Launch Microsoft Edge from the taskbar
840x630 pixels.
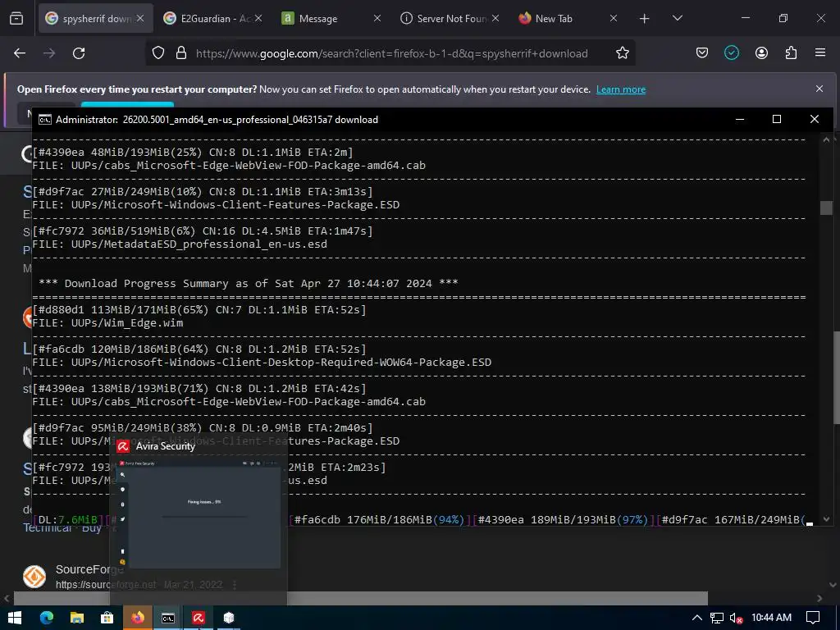(47, 618)
